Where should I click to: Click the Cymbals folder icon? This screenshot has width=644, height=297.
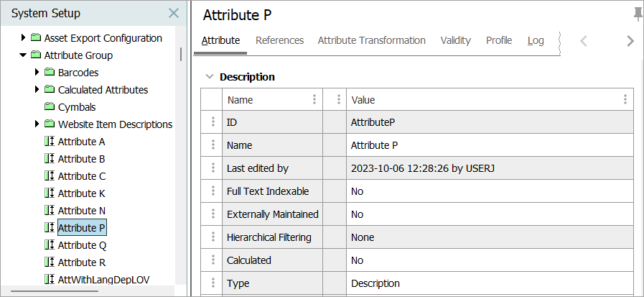click(49, 107)
